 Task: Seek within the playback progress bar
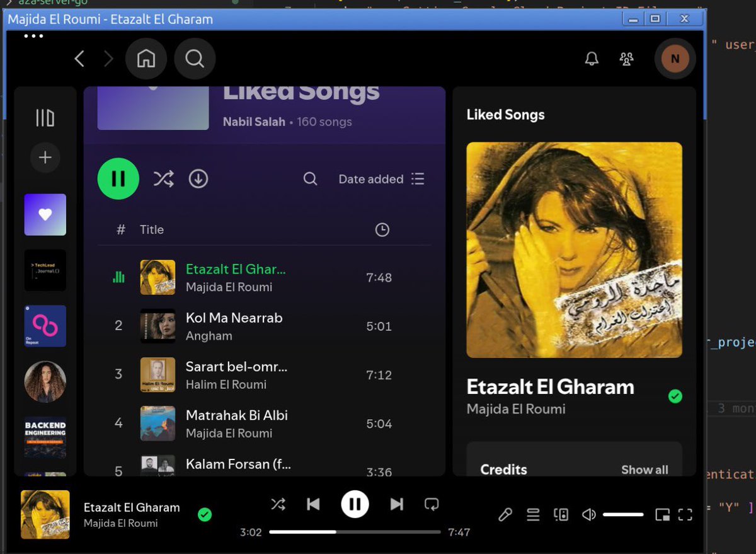pos(355,532)
